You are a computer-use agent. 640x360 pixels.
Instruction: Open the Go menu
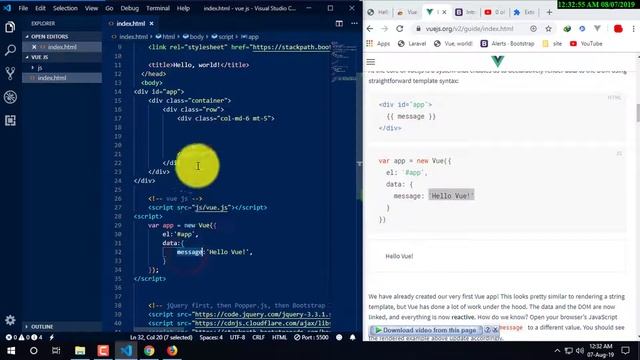[109, 8]
